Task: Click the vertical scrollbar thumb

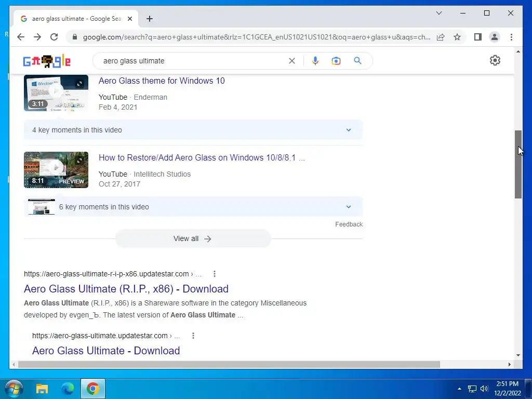Action: point(518,164)
